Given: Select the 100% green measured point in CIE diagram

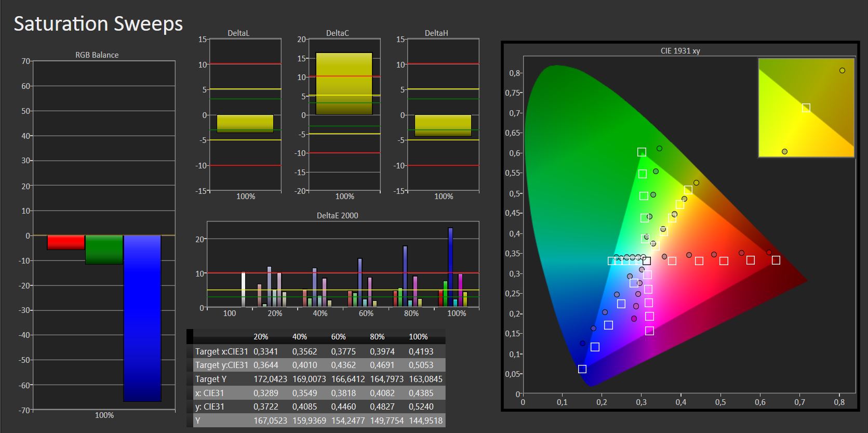Looking at the screenshot, I should (659, 148).
